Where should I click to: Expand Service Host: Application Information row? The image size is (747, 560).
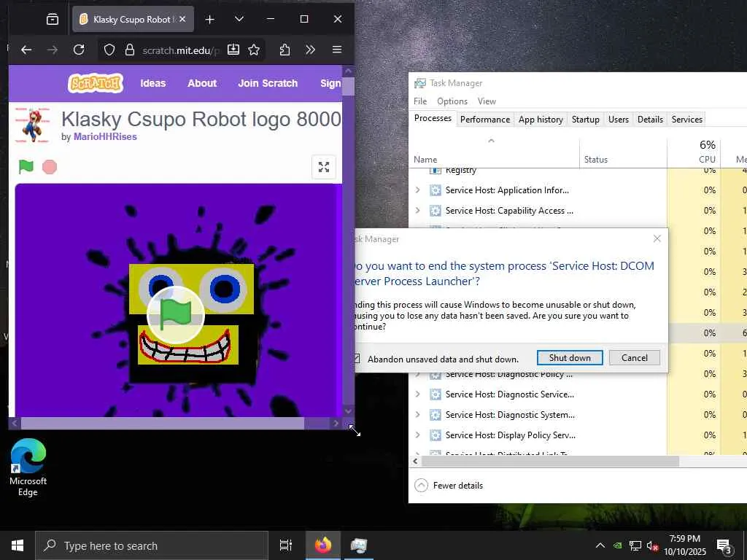[418, 190]
